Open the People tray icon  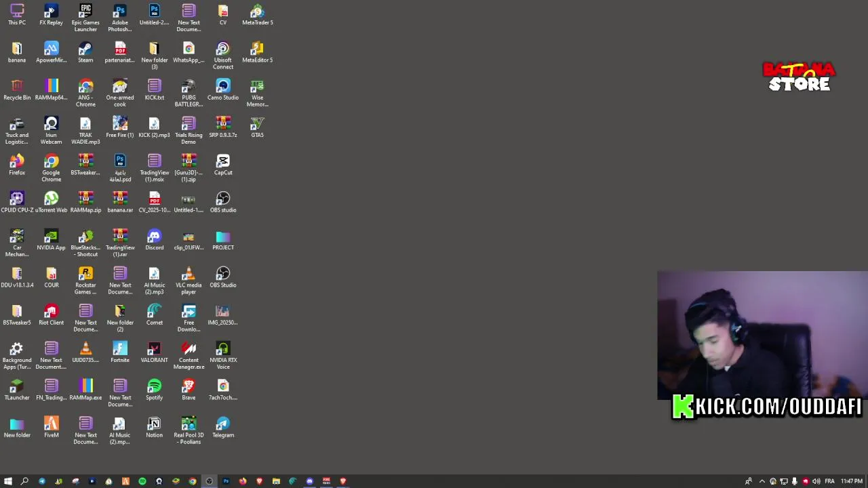749,481
